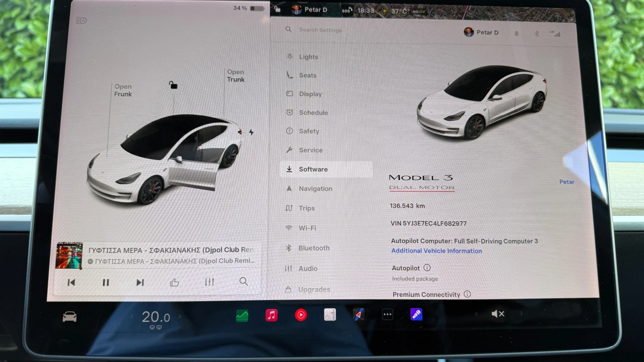The height and width of the screenshot is (362, 644).
Task: Search music with the magnifier icon
Action: coord(244,282)
